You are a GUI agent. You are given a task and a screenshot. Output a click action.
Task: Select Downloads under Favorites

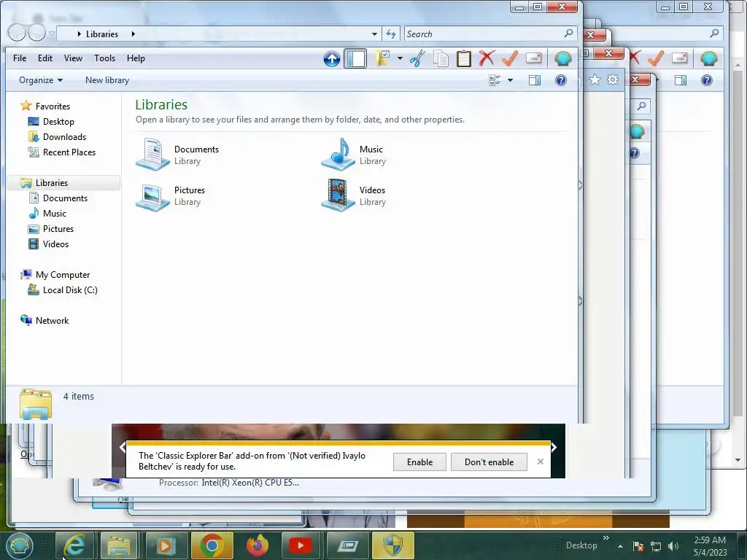point(64,136)
